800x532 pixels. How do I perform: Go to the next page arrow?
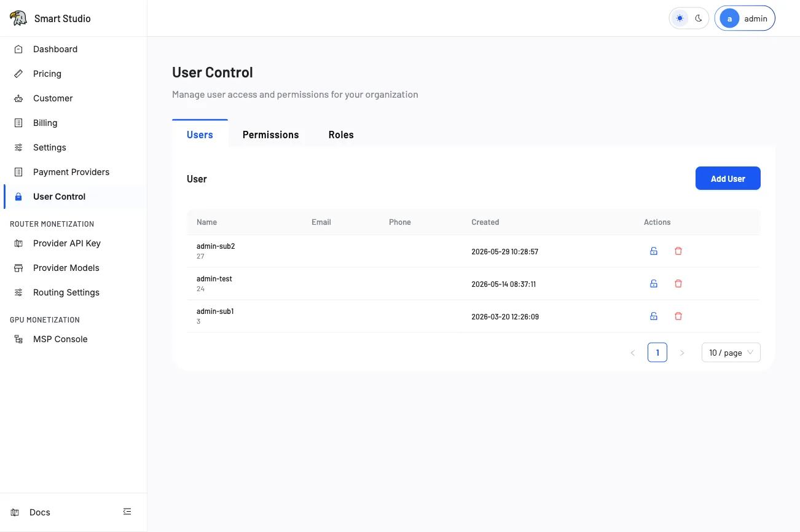682,353
